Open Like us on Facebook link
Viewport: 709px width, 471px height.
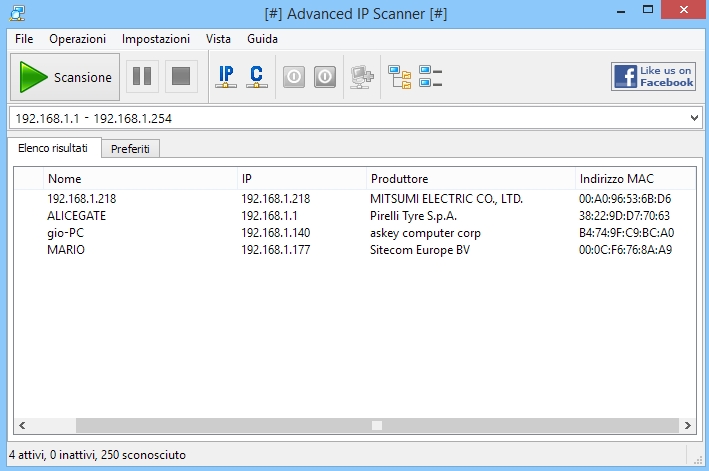point(653,76)
